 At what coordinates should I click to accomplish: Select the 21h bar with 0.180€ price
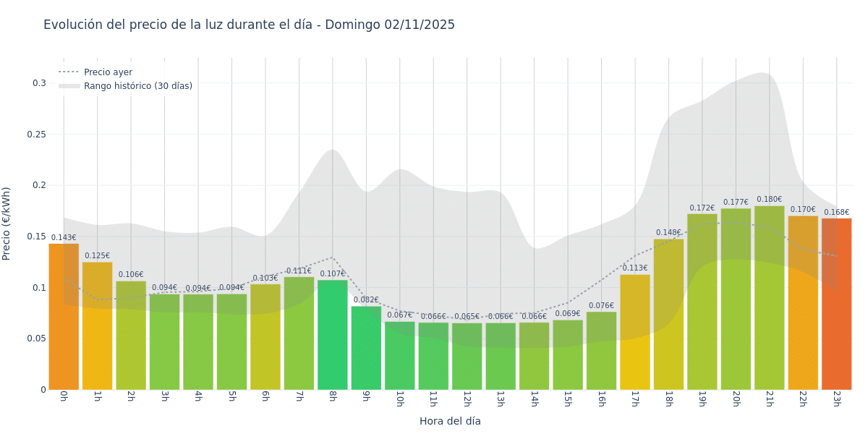tap(769, 298)
